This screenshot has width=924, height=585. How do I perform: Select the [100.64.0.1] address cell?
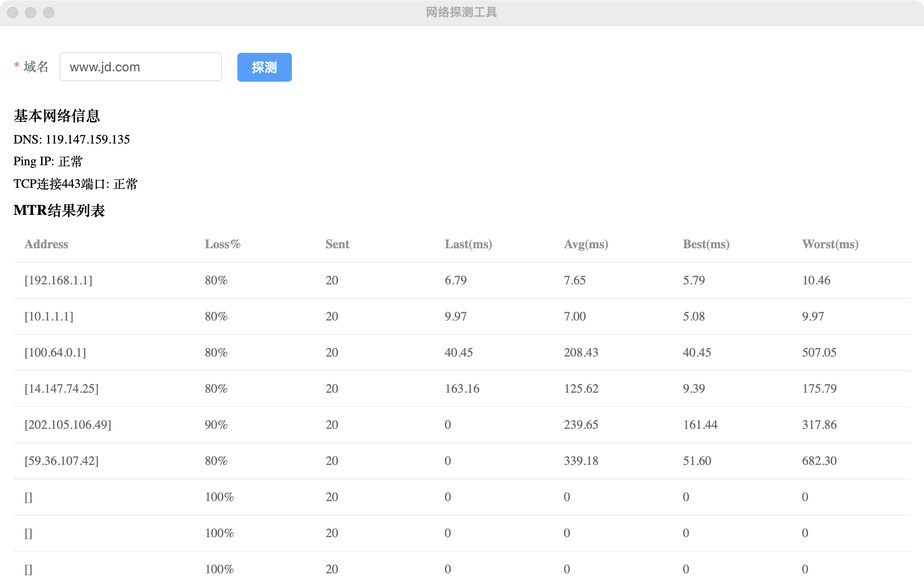pos(55,353)
